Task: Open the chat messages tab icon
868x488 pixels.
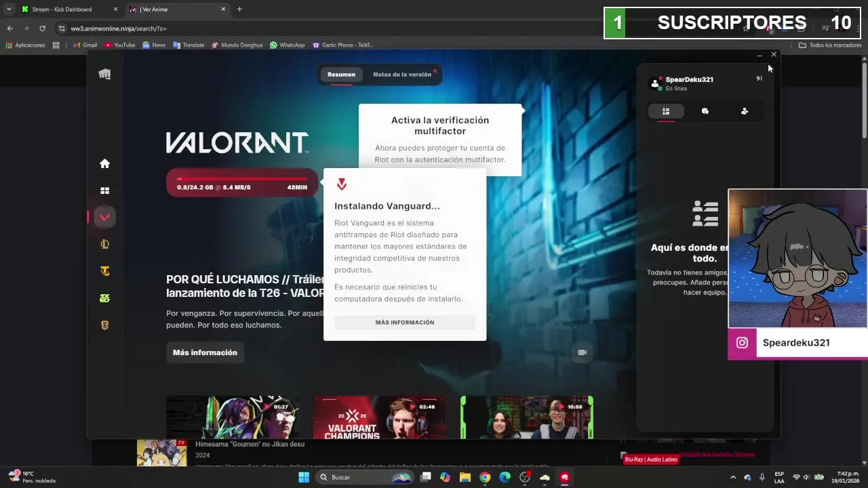Action: point(705,111)
